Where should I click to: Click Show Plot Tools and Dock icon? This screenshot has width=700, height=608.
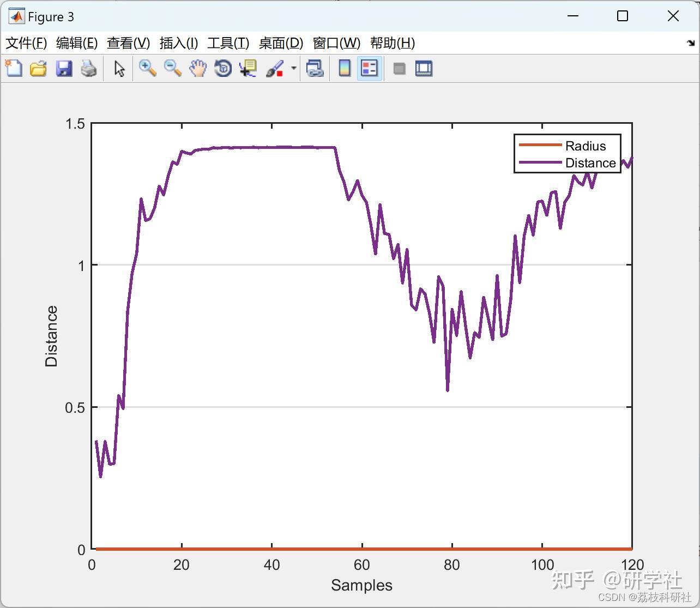point(424,69)
